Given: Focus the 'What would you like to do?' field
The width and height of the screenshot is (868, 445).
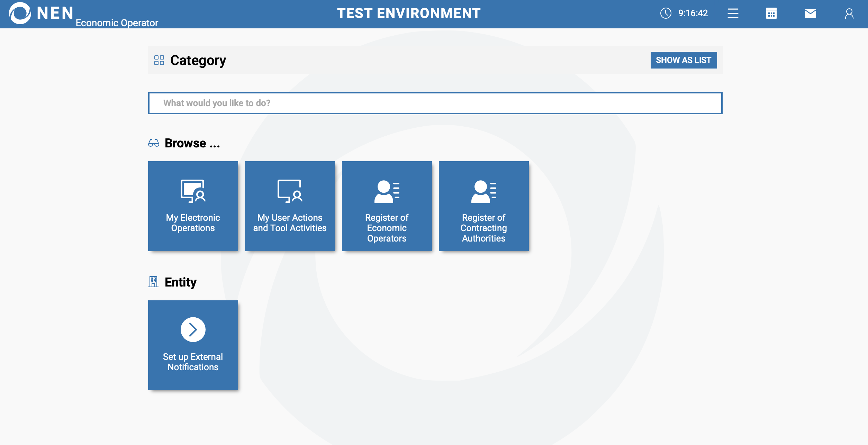Looking at the screenshot, I should tap(435, 103).
